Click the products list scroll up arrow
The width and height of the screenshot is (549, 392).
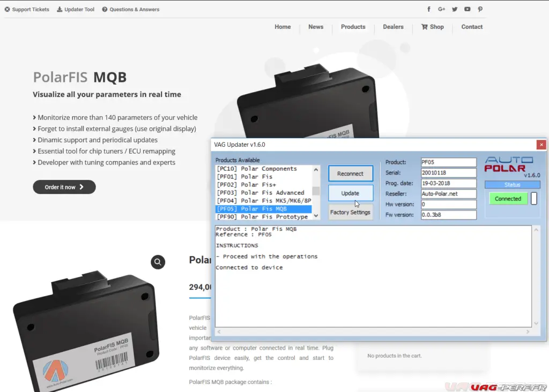(316, 170)
